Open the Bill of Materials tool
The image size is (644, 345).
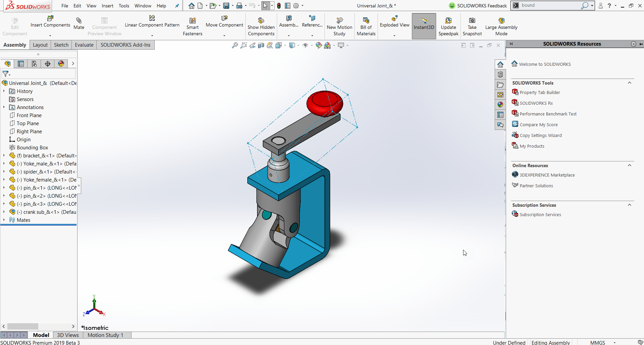[x=366, y=26]
